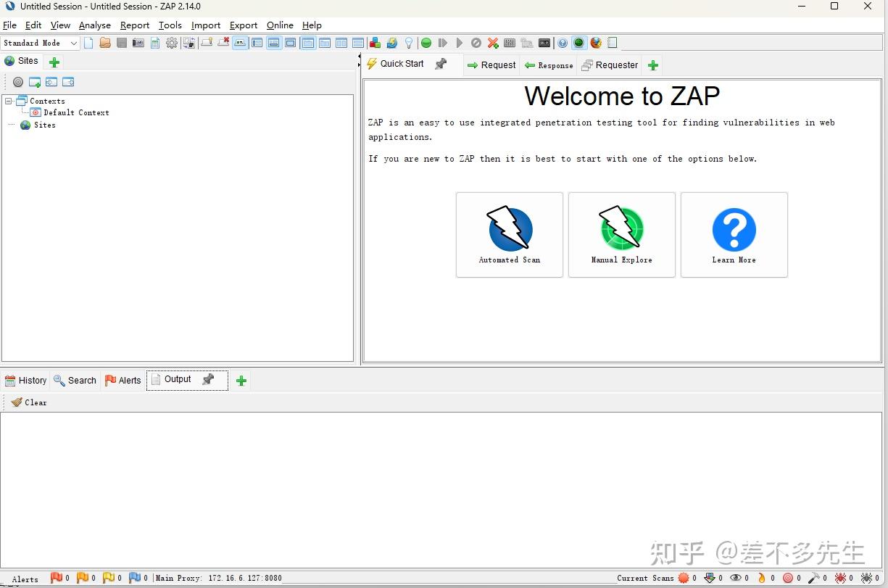Click the online help question mark icon
Screen dimensions: 888x588
(x=563, y=43)
